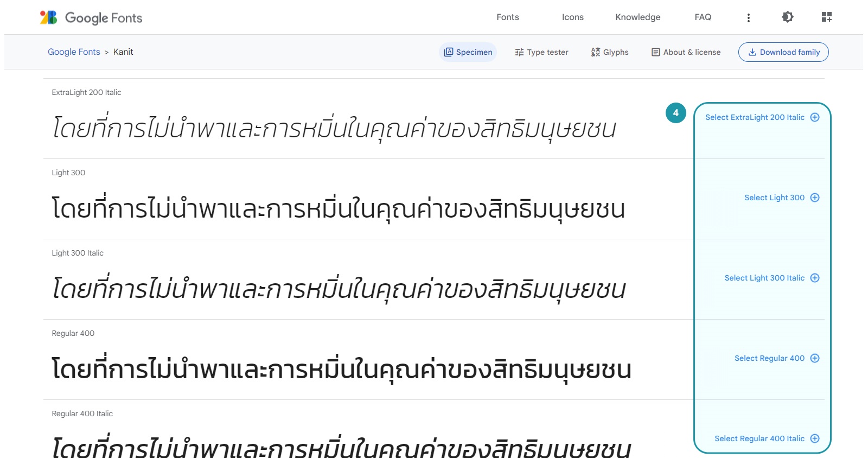
Task: Click plus icon beside Regular 400
Action: [x=815, y=358]
